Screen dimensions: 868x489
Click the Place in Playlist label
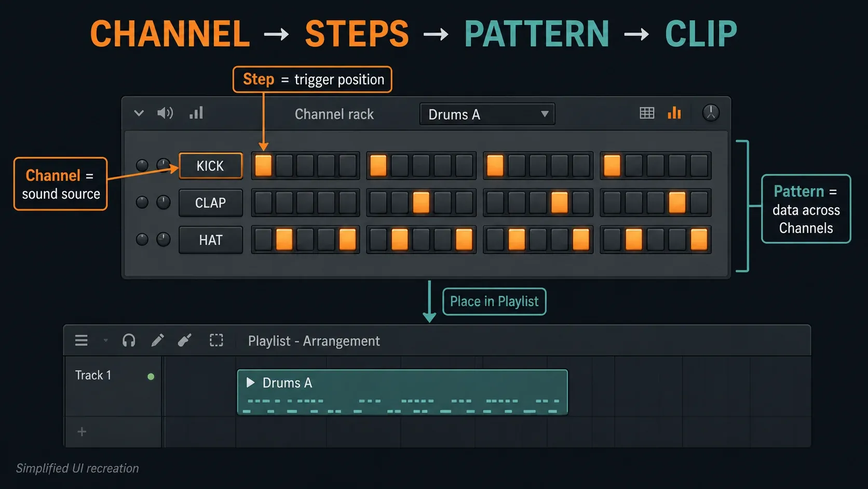click(494, 301)
